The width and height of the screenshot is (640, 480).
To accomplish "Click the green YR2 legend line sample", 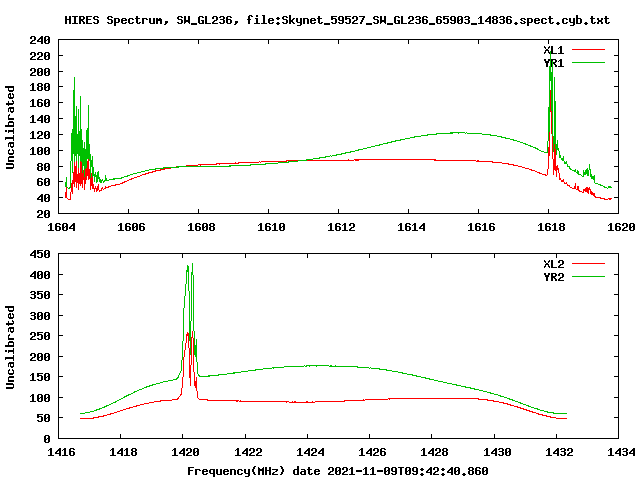I will click(588, 277).
